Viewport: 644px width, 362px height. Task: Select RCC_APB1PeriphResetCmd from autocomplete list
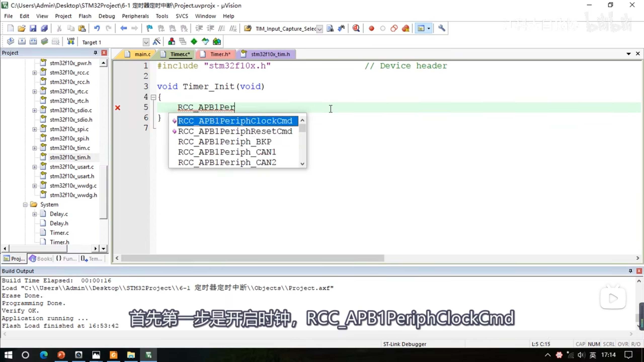click(x=235, y=131)
